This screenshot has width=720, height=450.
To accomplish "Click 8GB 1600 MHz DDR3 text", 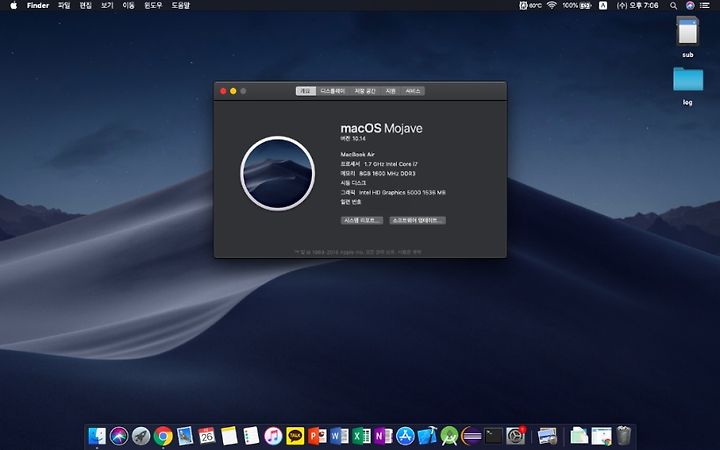I will tap(387, 174).
